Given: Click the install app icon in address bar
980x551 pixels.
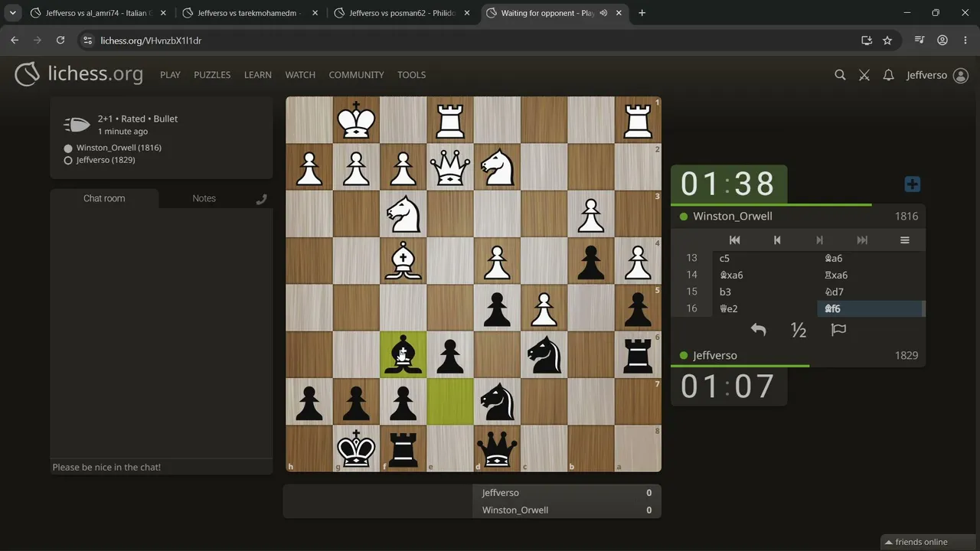Looking at the screenshot, I should tap(867, 41).
